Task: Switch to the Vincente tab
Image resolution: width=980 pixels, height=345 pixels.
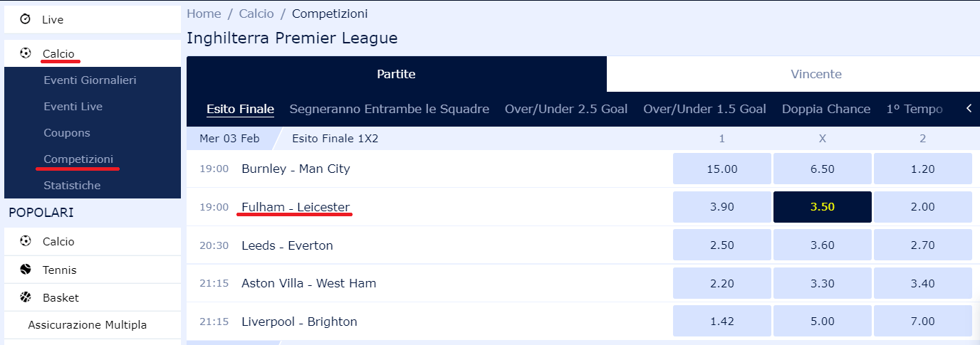Action: tap(815, 74)
